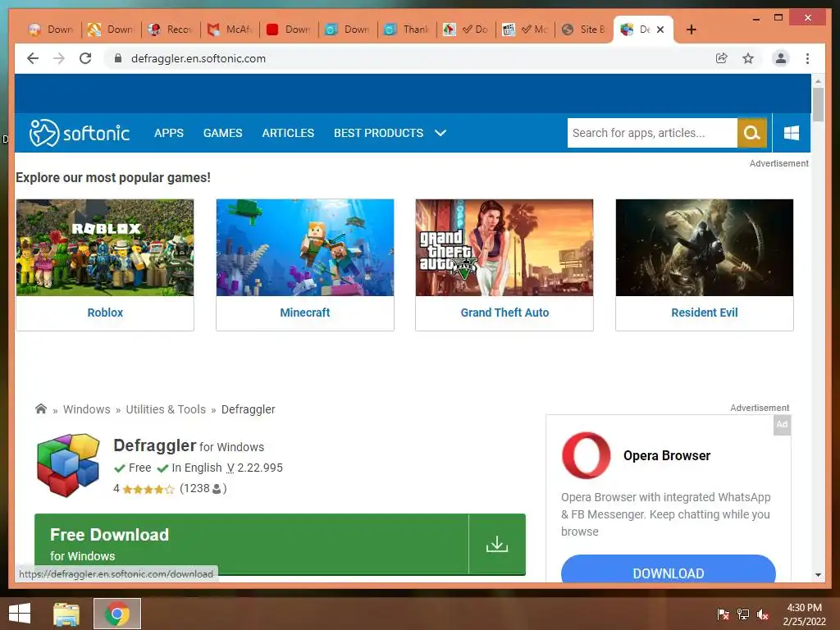The image size is (840, 630).
Task: Click the vertical scrollbar thumb
Action: click(x=818, y=104)
